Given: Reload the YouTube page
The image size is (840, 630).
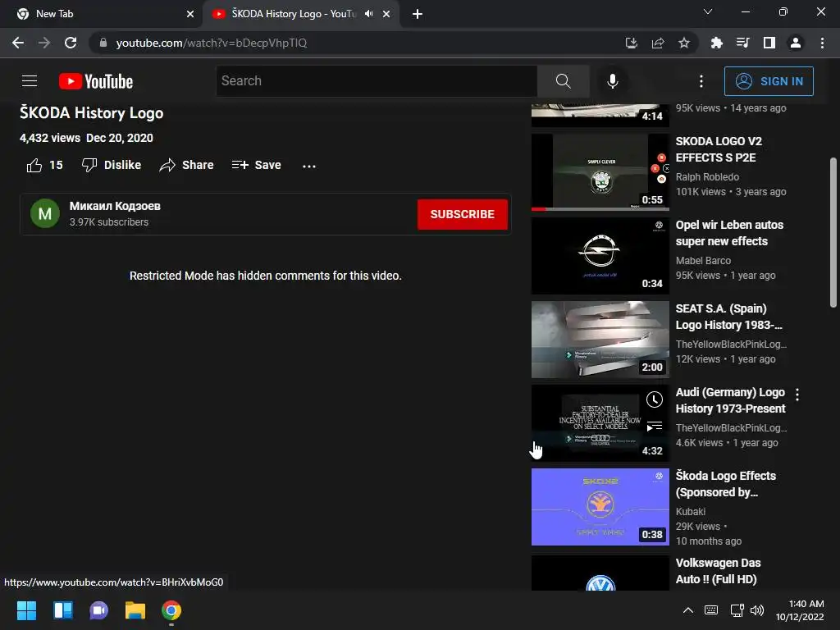Looking at the screenshot, I should [x=71, y=43].
